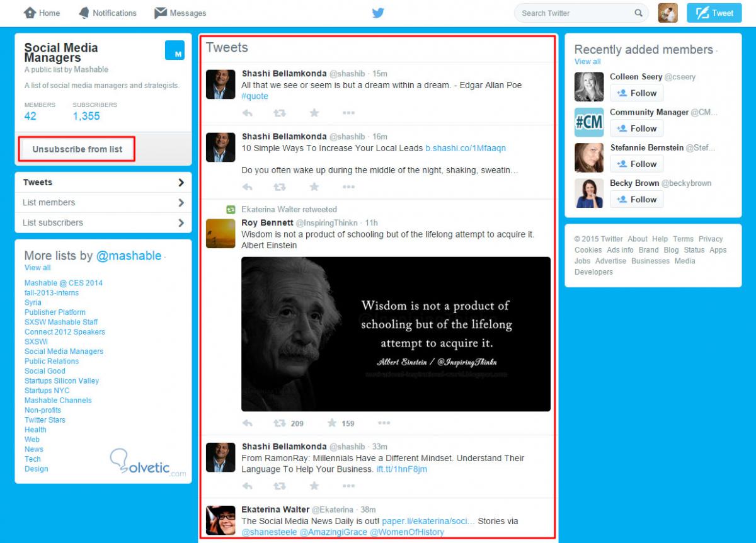Open more options on Millennials tweet
The height and width of the screenshot is (543, 756).
point(348,486)
